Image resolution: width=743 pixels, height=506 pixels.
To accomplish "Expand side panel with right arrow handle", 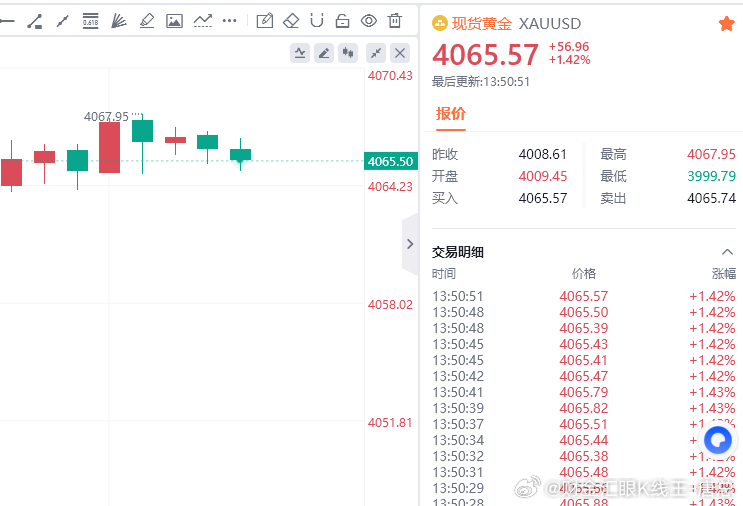I will [x=410, y=244].
